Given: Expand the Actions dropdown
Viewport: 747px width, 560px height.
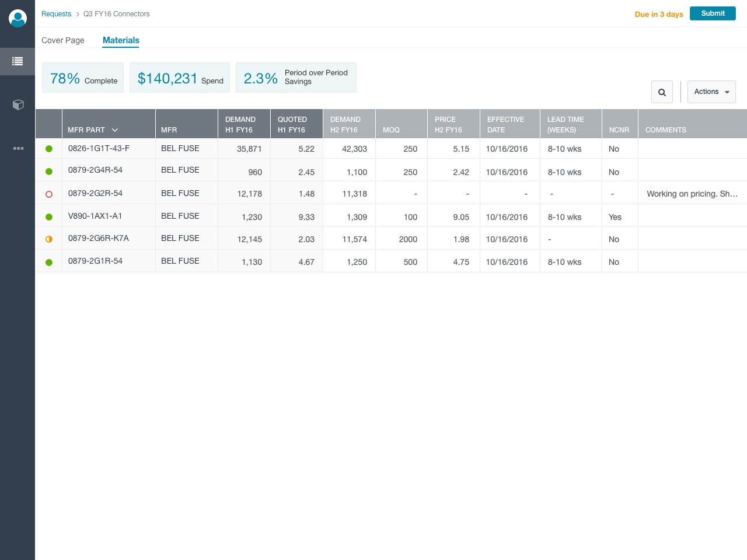Looking at the screenshot, I should (x=711, y=92).
